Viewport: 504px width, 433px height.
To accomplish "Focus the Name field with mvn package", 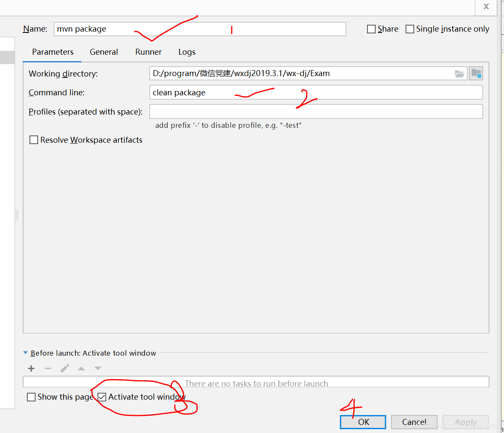I will [x=200, y=29].
